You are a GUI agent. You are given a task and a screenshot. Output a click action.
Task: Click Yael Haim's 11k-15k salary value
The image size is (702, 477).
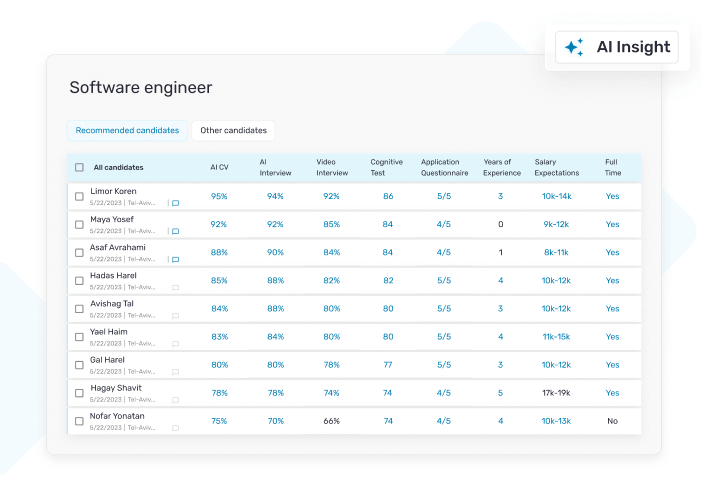tap(556, 337)
